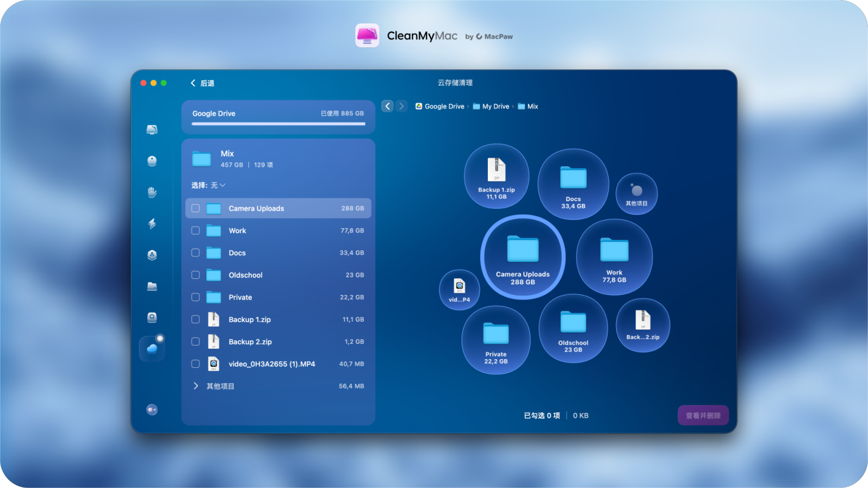
Task: Check the Backup 2.zip checkbox
Action: [x=196, y=342]
